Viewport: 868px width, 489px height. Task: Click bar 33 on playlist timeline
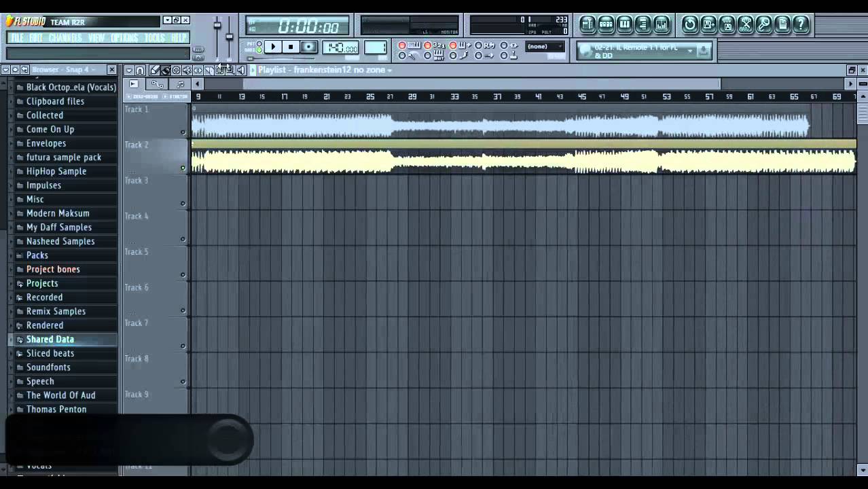[x=455, y=96]
